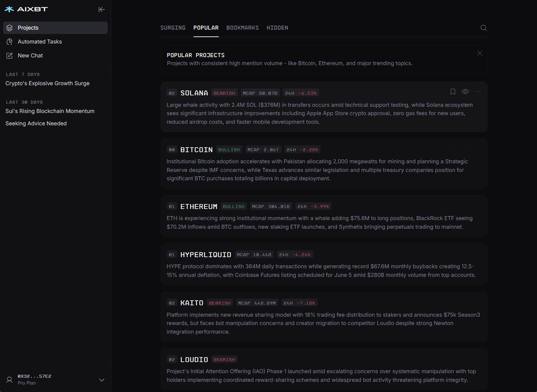Click the Last 30 Days label
537x392 pixels.
tap(24, 102)
